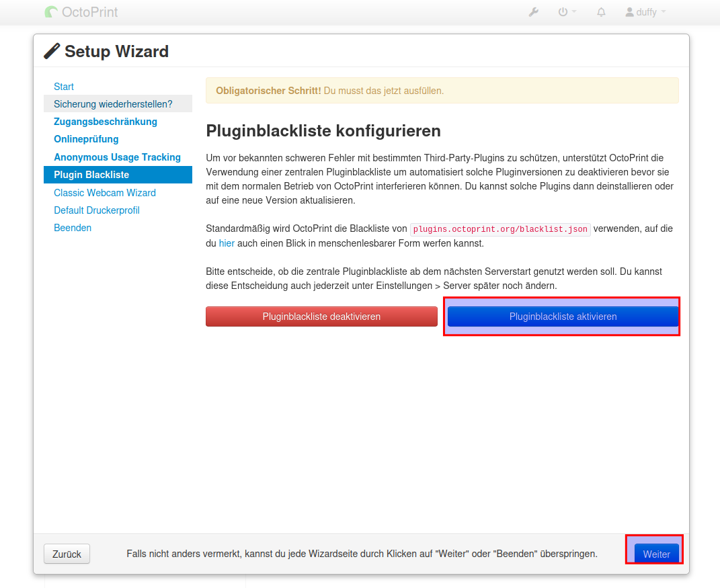Open the duffy user menu
Image resolution: width=720 pixels, height=588 pixels.
tap(645, 12)
